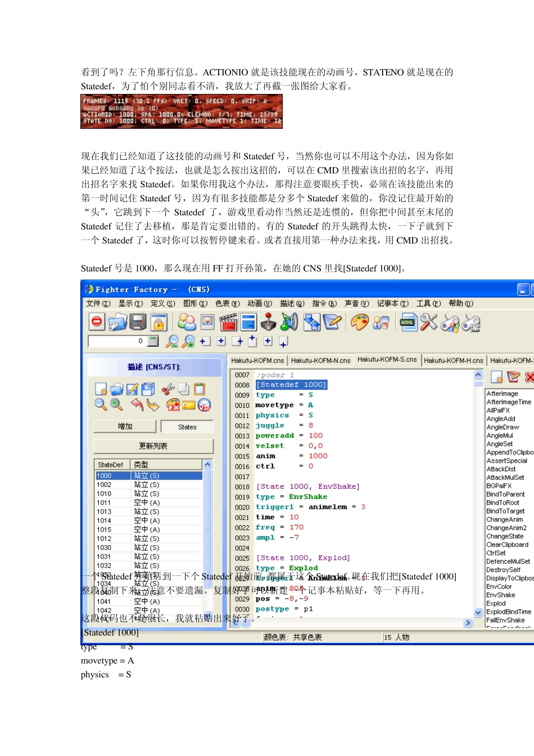Click the open folder icon in CNS panel

(x=117, y=389)
